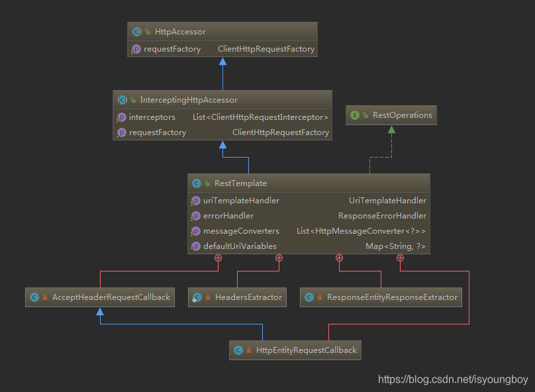The width and height of the screenshot is (535, 392).
Task: Click the uriTemplateHandler property icon
Action: click(195, 200)
